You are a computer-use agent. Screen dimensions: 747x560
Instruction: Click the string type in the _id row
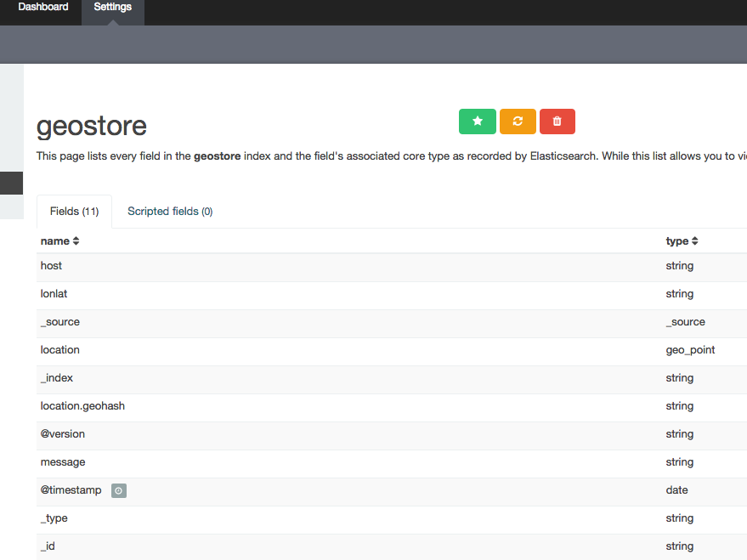coord(680,546)
